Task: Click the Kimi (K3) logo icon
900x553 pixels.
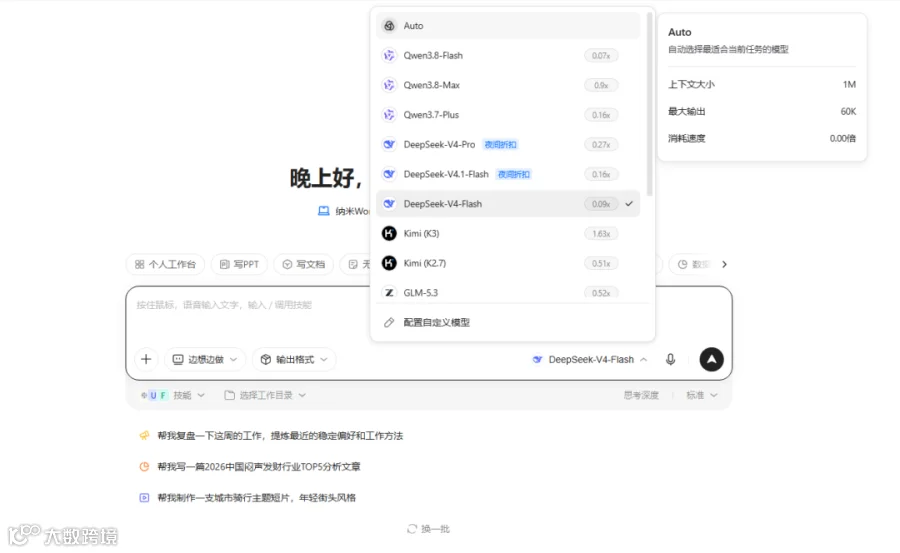Action: (389, 234)
